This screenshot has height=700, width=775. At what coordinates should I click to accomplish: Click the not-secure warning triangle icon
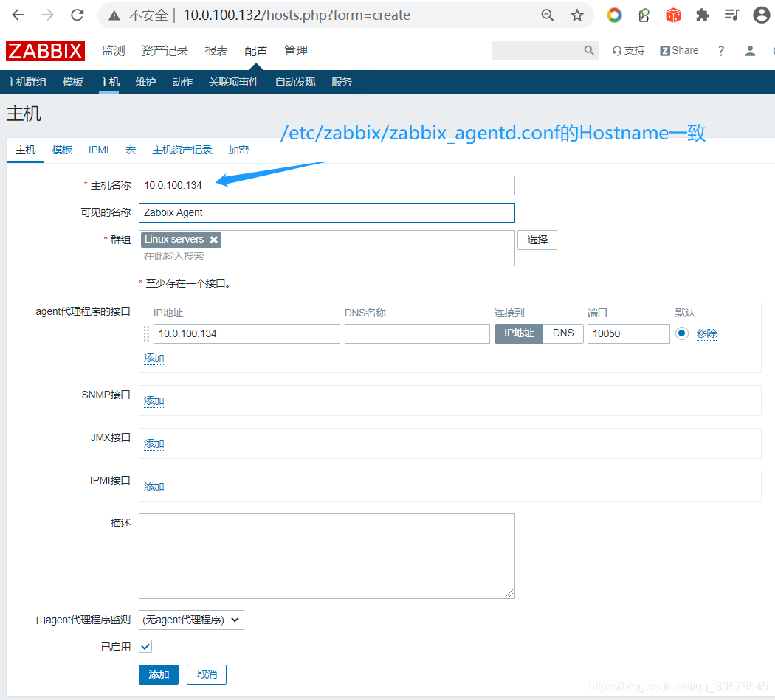point(114,15)
